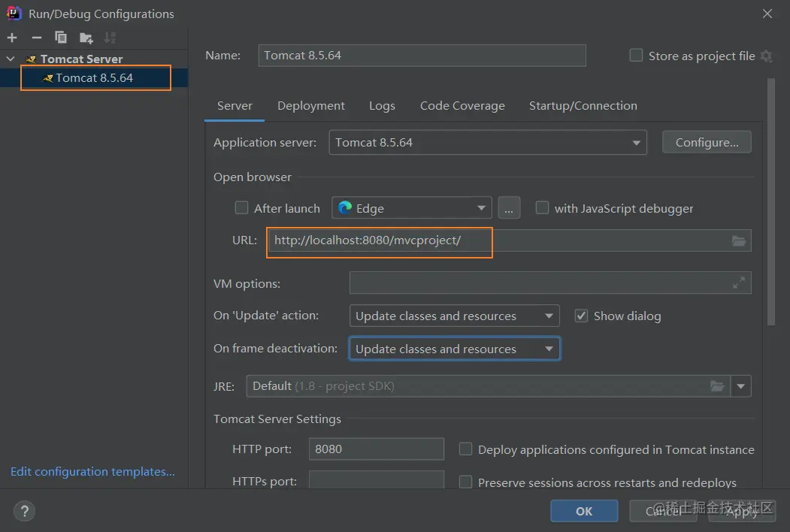Select the Tomcat Server group in the tree
790x532 pixels.
coord(81,59)
